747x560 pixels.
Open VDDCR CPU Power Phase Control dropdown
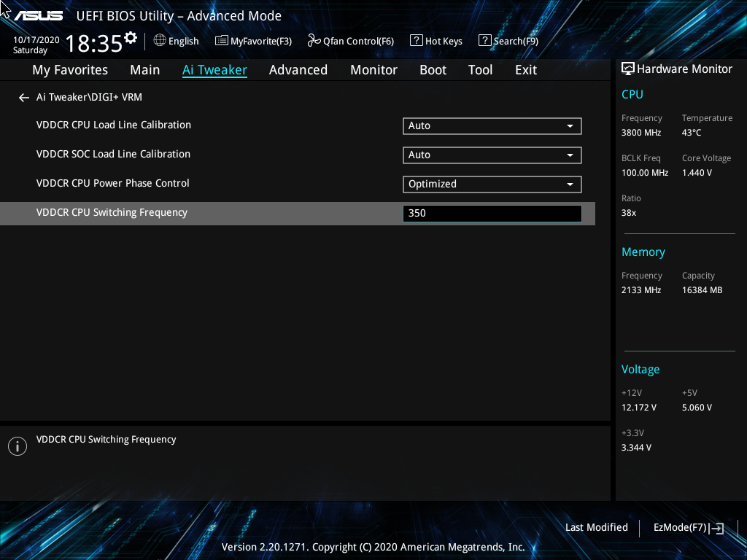click(492, 184)
